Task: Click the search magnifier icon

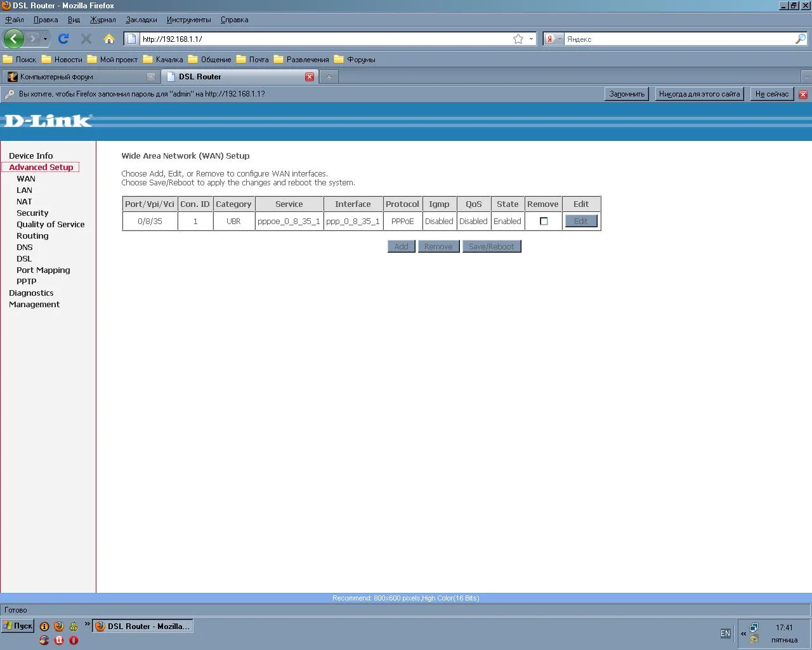Action: (x=801, y=39)
